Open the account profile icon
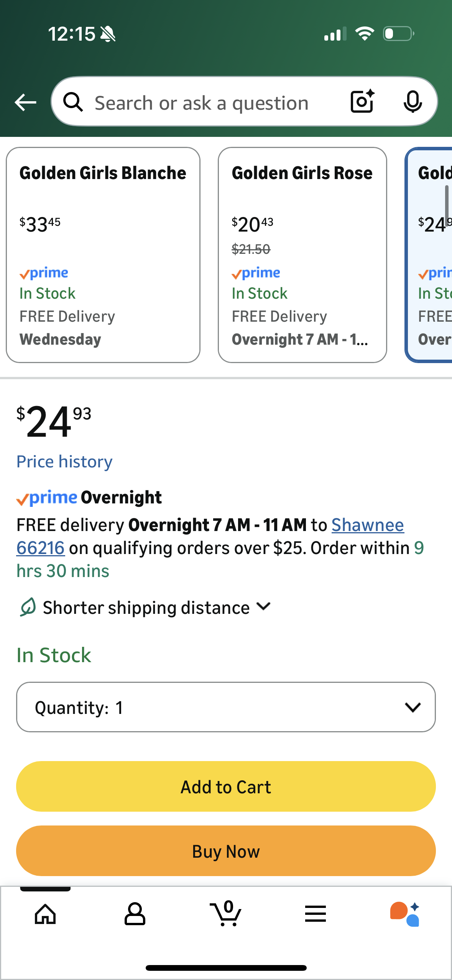Image resolution: width=452 pixels, height=980 pixels. click(x=135, y=914)
